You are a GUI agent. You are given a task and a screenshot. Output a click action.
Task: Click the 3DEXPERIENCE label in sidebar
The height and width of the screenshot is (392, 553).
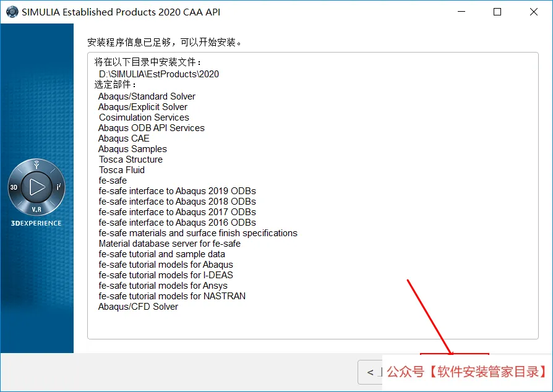coord(36,223)
